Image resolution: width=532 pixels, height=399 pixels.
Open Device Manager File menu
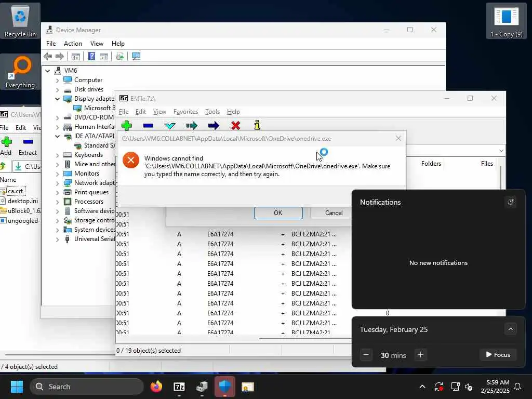point(51,44)
